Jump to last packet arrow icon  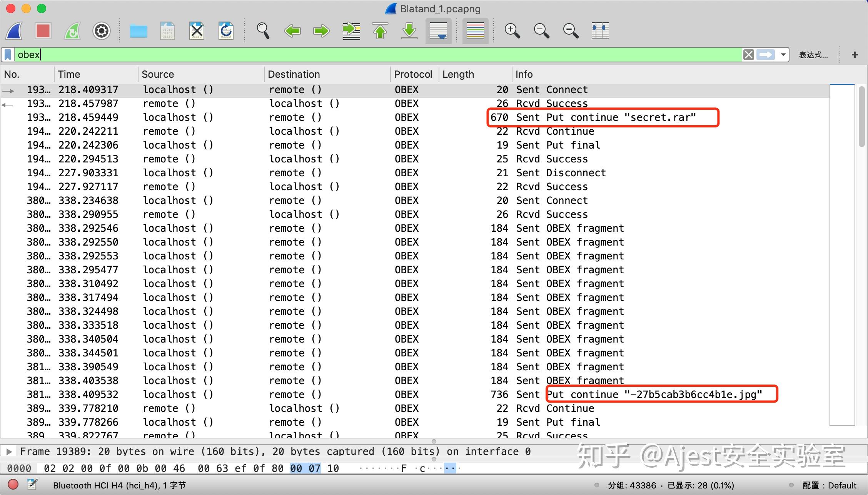(x=409, y=31)
